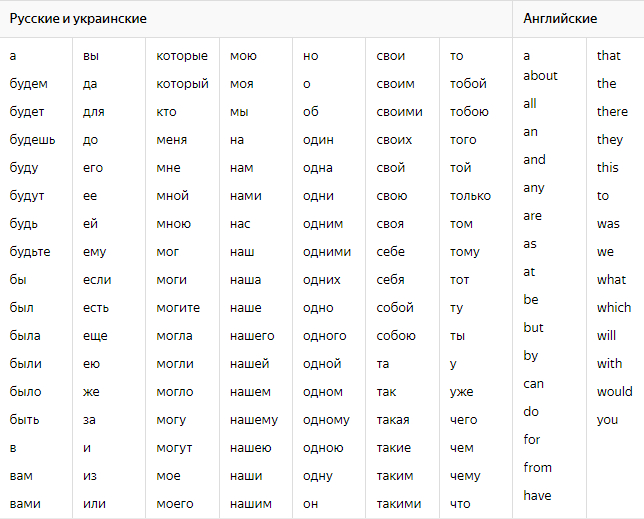Click the word "нашему" in the table
The width and height of the screenshot is (644, 519).
point(254,420)
